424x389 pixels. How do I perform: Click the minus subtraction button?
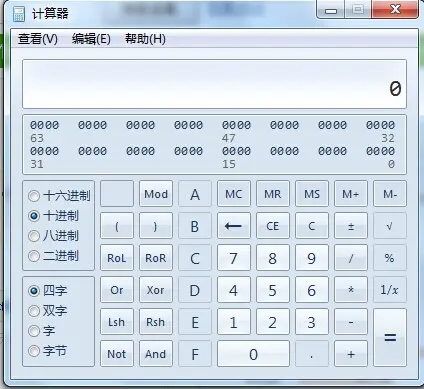(x=351, y=322)
